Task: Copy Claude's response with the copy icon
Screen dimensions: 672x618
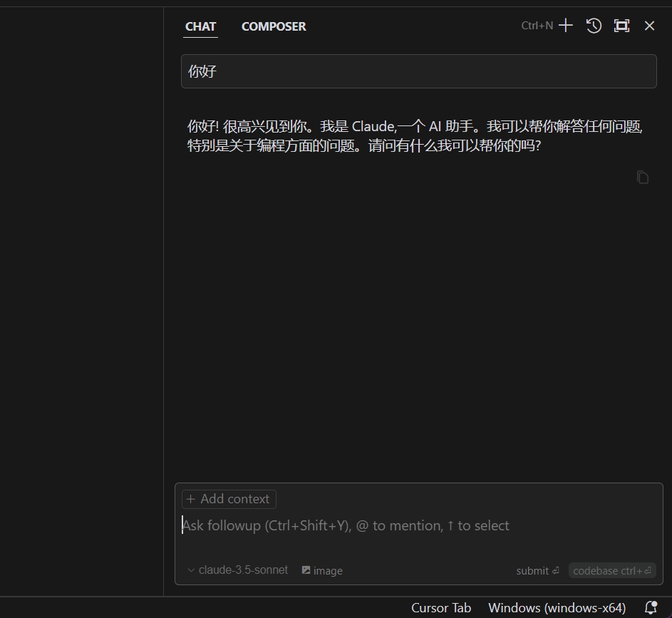Action: point(642,177)
